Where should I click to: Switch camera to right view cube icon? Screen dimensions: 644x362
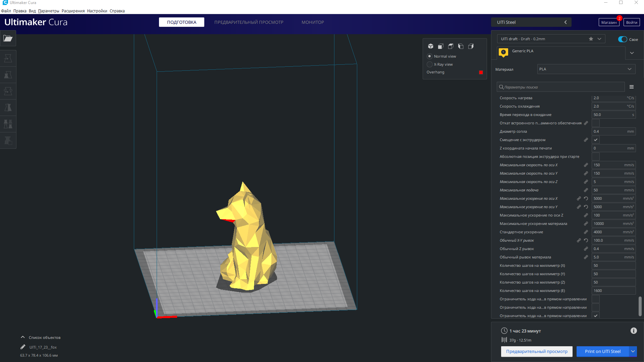471,46
